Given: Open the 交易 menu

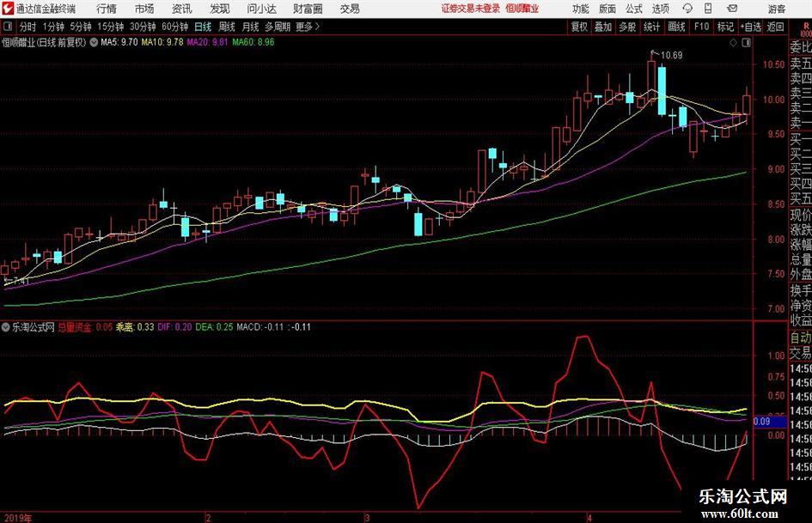Looking at the screenshot, I should (x=350, y=9).
